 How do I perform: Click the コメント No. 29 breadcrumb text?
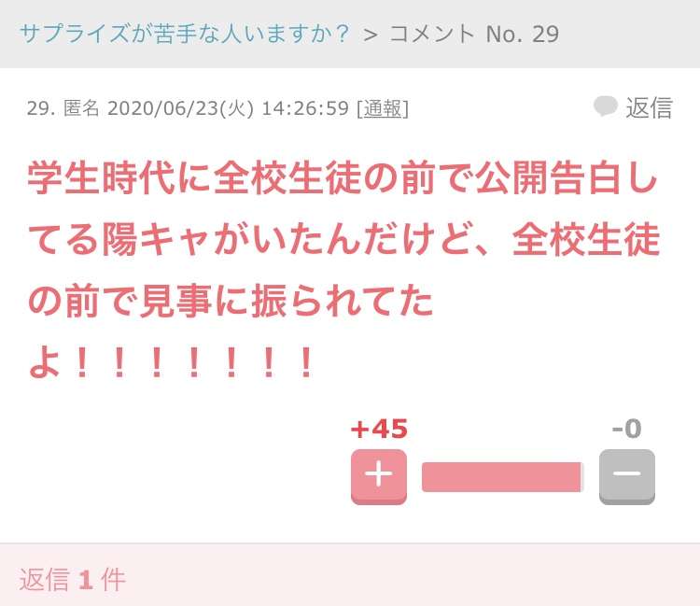tap(474, 34)
